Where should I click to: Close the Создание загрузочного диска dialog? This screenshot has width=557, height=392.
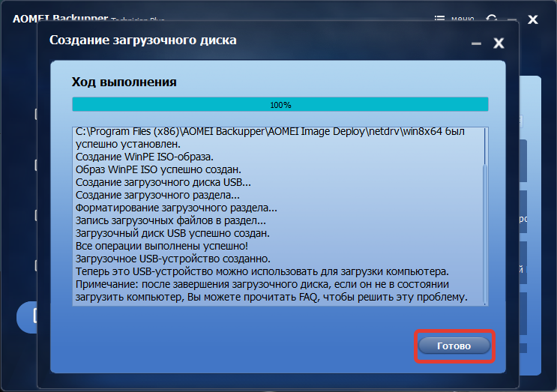point(499,43)
